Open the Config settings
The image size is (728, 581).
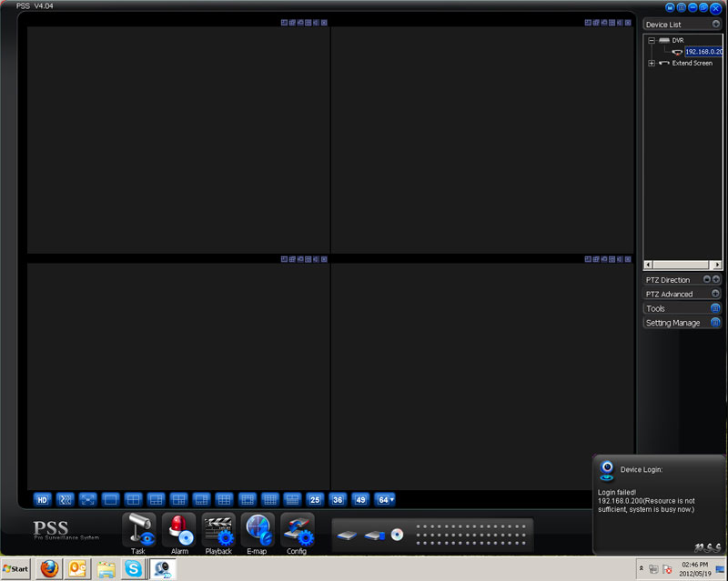click(297, 530)
